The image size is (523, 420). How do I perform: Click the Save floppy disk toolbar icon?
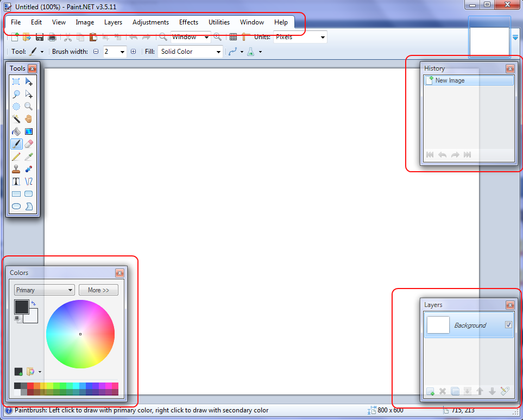tap(39, 37)
